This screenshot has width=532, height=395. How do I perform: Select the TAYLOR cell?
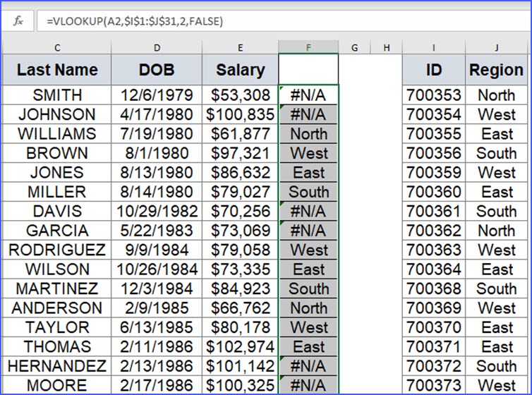click(x=57, y=327)
